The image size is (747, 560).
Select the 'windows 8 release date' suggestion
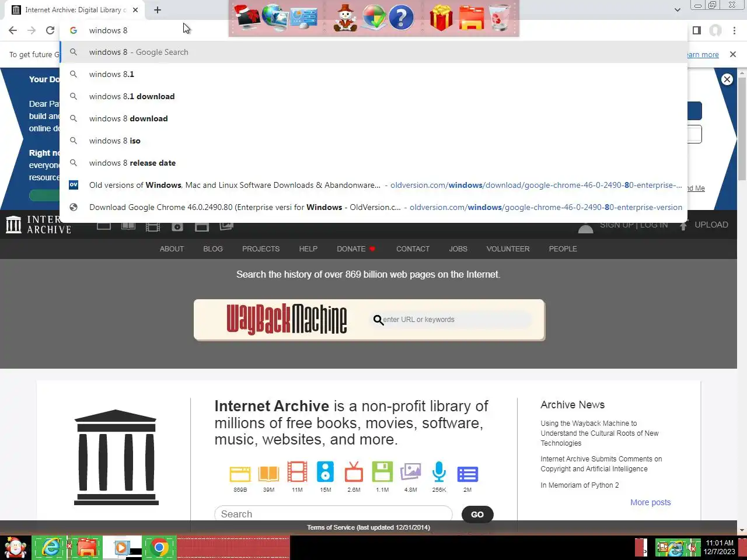click(x=373, y=163)
